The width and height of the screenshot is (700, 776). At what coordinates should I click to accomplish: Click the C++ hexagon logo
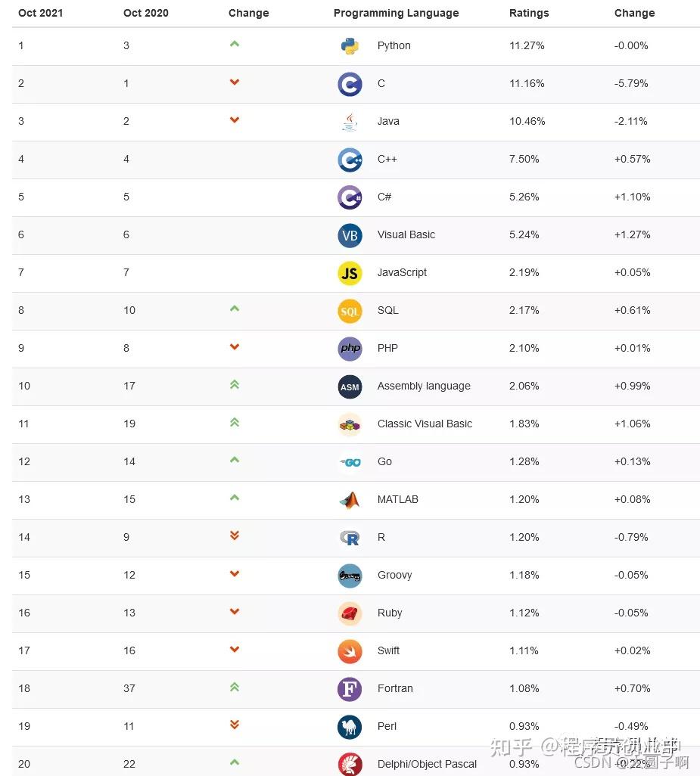(x=350, y=160)
